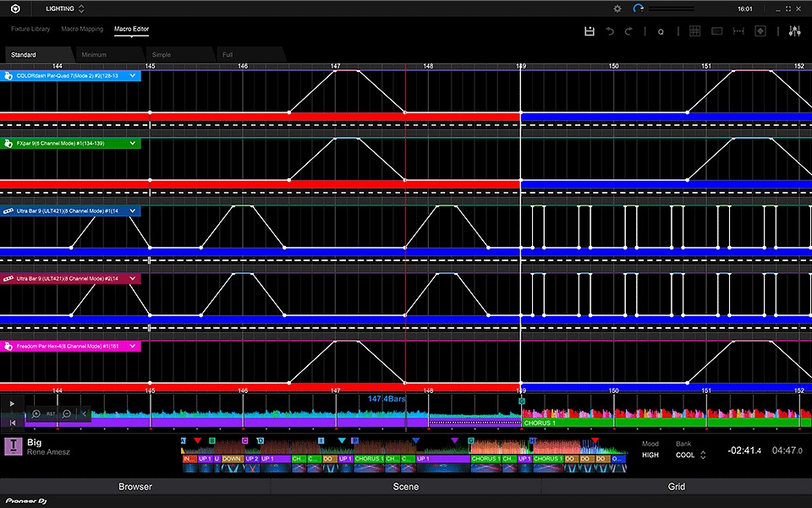This screenshot has height=508, width=812.
Task: Save the macro with the floppy disk icon
Action: tap(590, 31)
